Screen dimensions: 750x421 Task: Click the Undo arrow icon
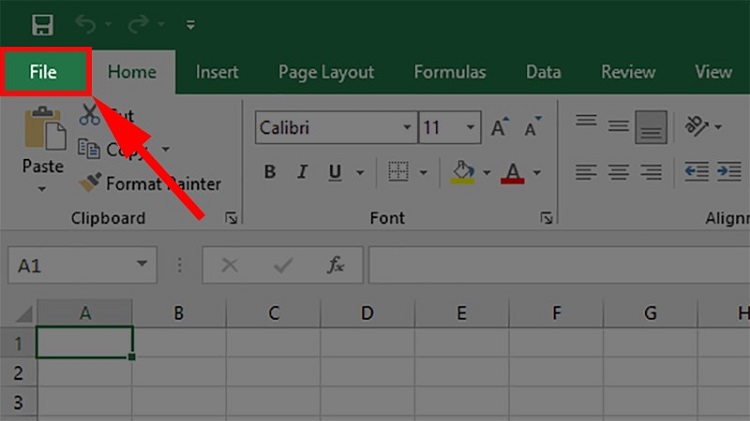pos(86,24)
